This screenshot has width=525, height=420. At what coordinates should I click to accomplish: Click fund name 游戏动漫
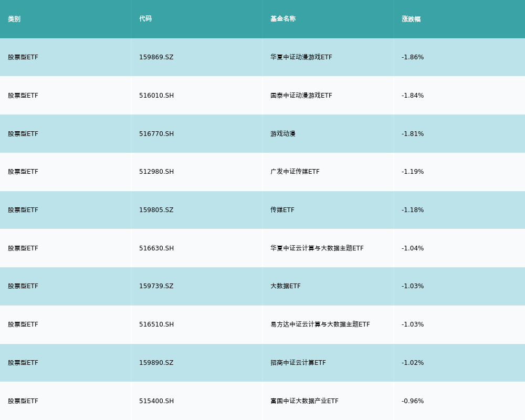[x=283, y=134]
